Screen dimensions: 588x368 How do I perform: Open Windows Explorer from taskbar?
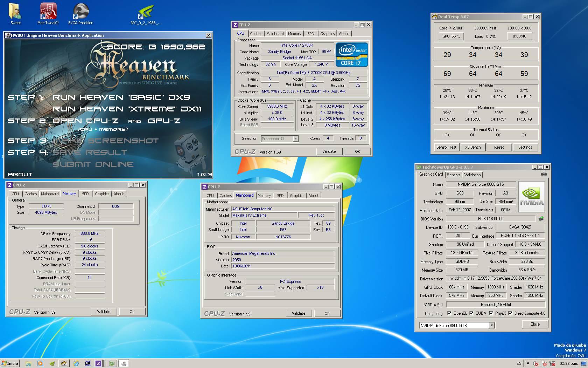click(x=28, y=363)
